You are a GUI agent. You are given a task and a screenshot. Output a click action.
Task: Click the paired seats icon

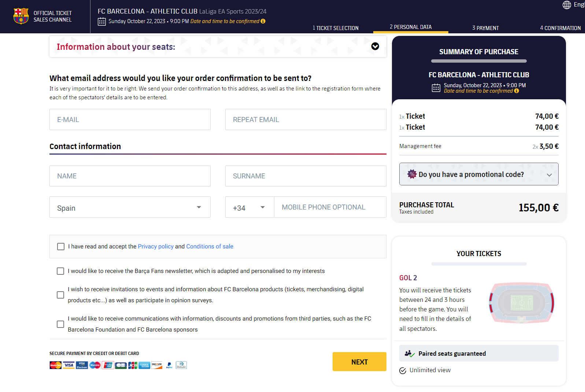pyautogui.click(x=409, y=354)
